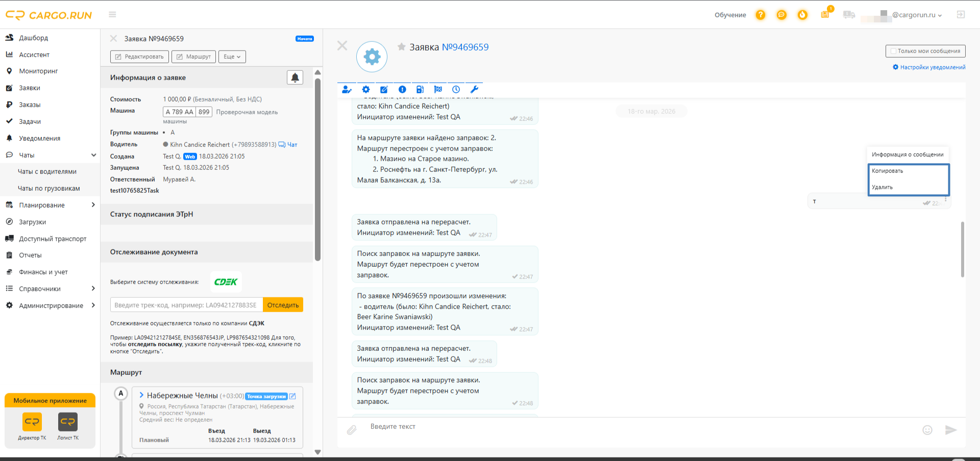Click the №9469659 link in chat header
Viewport: 980px width, 461px height.
465,47
